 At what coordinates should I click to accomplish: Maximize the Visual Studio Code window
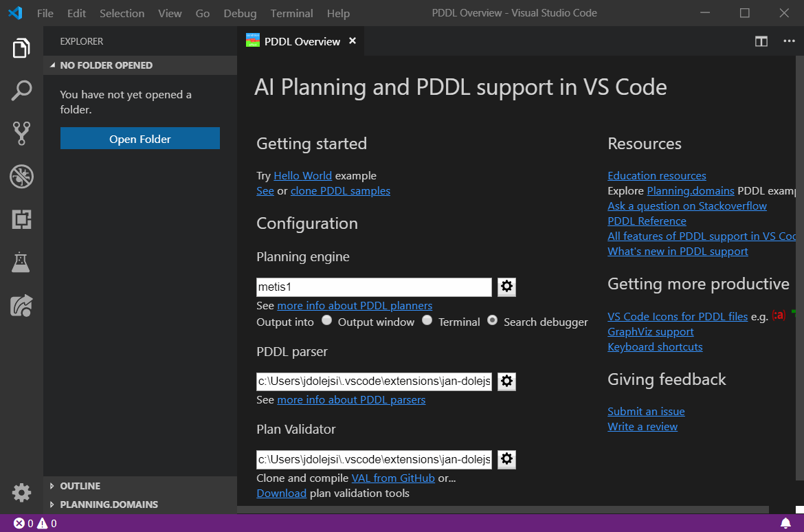click(744, 13)
